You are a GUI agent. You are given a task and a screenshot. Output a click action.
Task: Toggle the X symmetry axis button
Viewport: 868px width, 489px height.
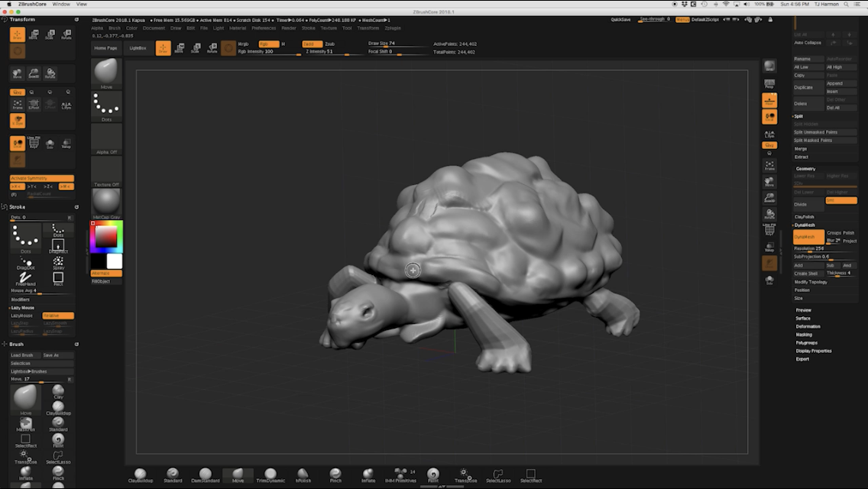pyautogui.click(x=17, y=186)
